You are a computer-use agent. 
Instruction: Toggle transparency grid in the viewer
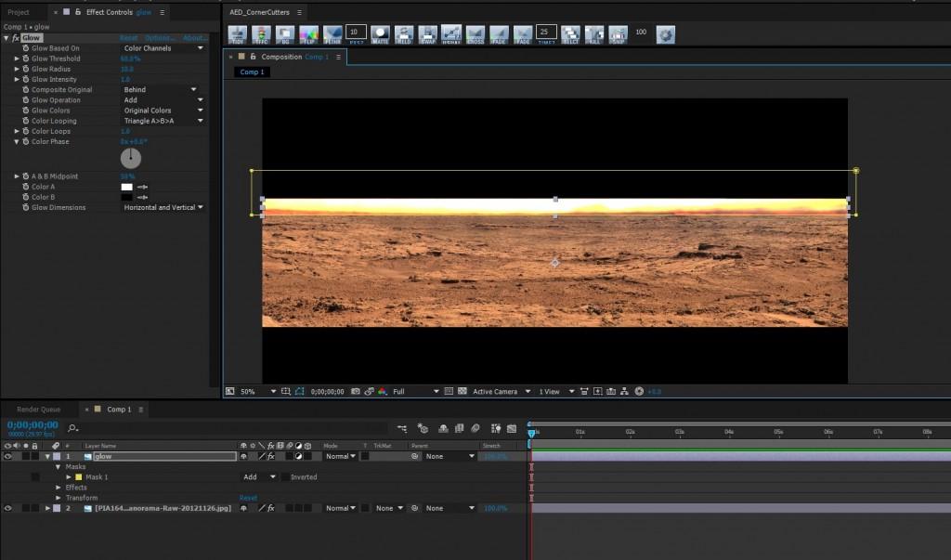[462, 392]
